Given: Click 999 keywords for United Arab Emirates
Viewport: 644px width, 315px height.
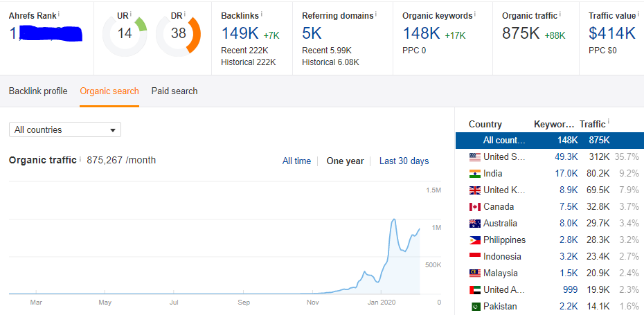Looking at the screenshot, I should point(570,289).
